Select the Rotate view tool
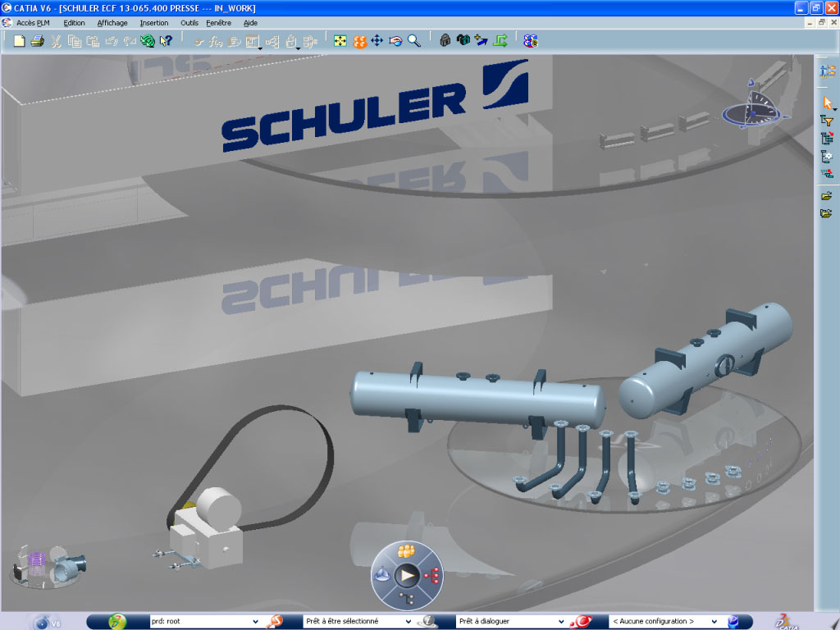 [x=395, y=40]
